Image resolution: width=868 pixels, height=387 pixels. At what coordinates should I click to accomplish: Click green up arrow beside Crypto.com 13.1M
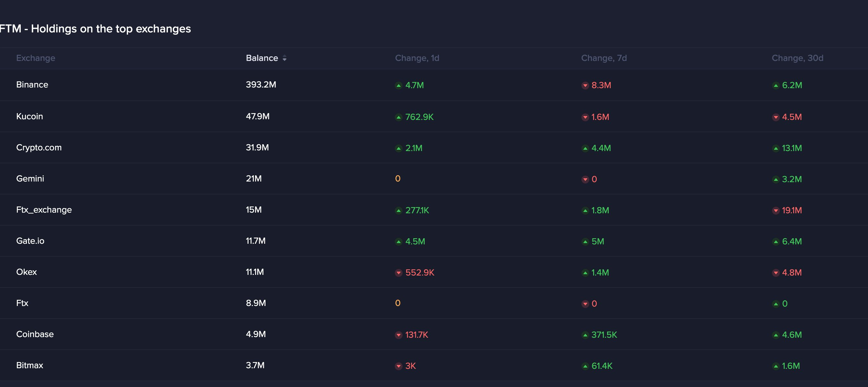[776, 148]
